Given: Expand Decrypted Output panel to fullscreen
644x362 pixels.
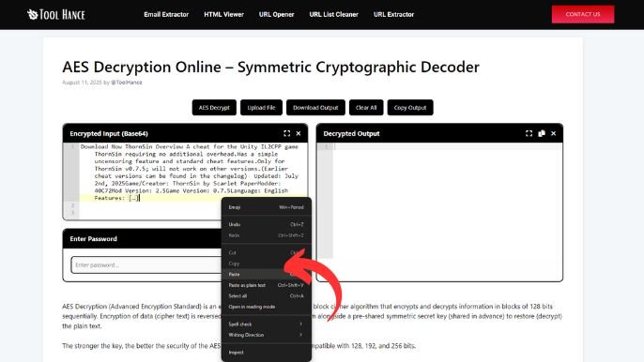Looking at the screenshot, I should pos(529,133).
